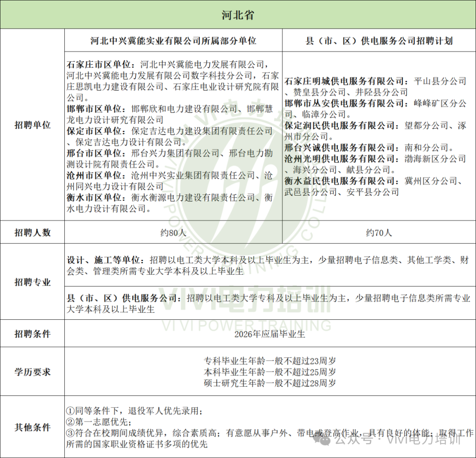Click the 约70人 cell

click(379, 233)
